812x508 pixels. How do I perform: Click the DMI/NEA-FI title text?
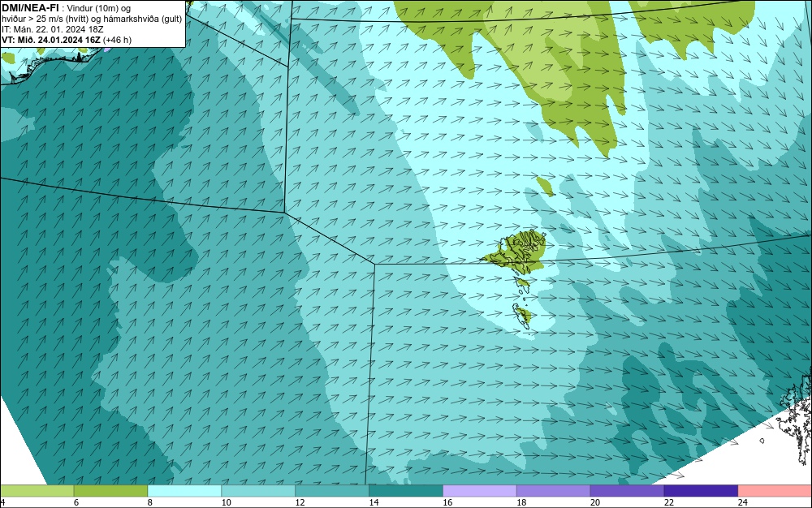pyautogui.click(x=30, y=8)
